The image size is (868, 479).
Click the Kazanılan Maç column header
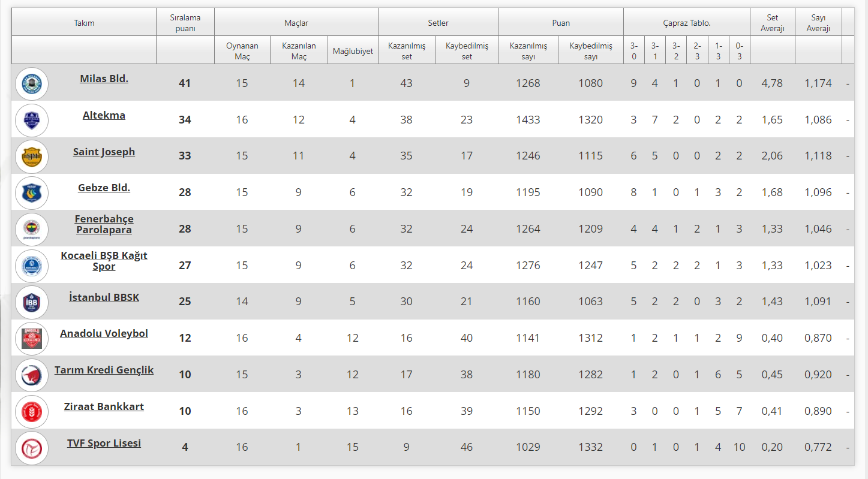tap(298, 51)
